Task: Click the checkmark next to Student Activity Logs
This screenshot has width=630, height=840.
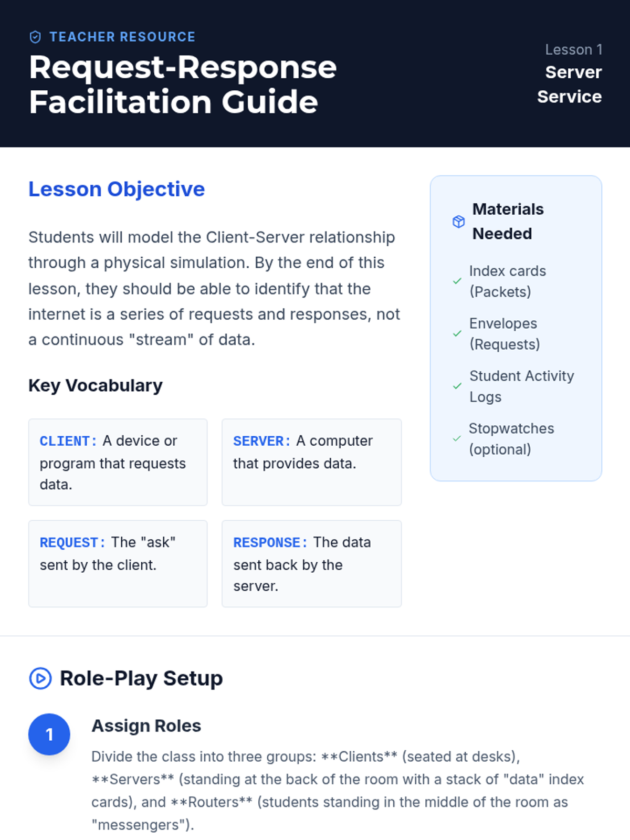Action: [457, 386]
